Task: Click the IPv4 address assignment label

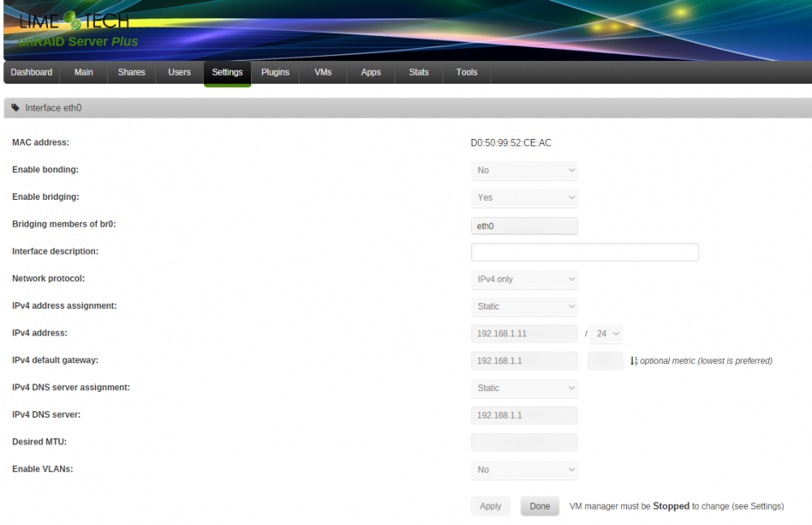Action: click(x=65, y=306)
